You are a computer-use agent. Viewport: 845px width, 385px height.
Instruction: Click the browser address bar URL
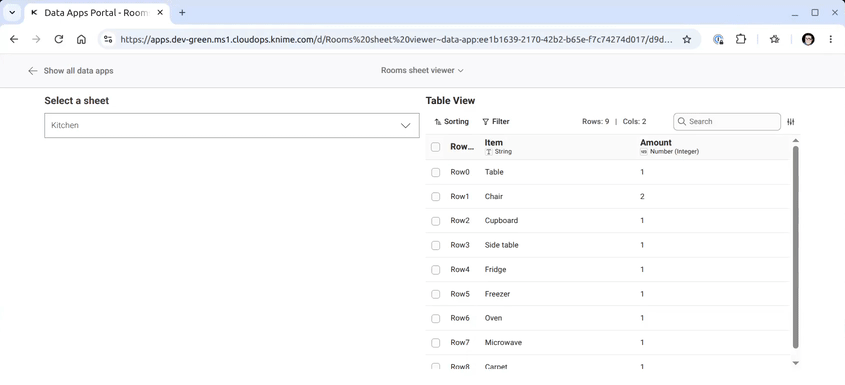(396, 39)
